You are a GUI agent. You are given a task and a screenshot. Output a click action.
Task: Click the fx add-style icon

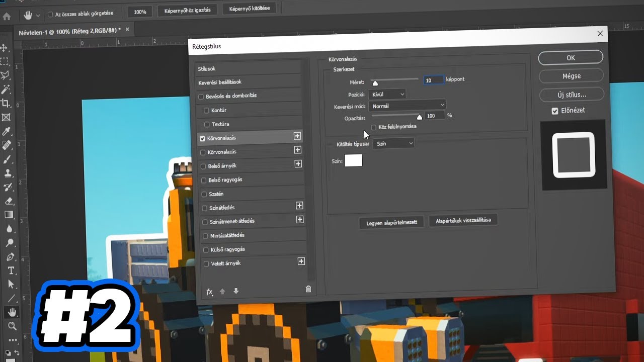(210, 292)
